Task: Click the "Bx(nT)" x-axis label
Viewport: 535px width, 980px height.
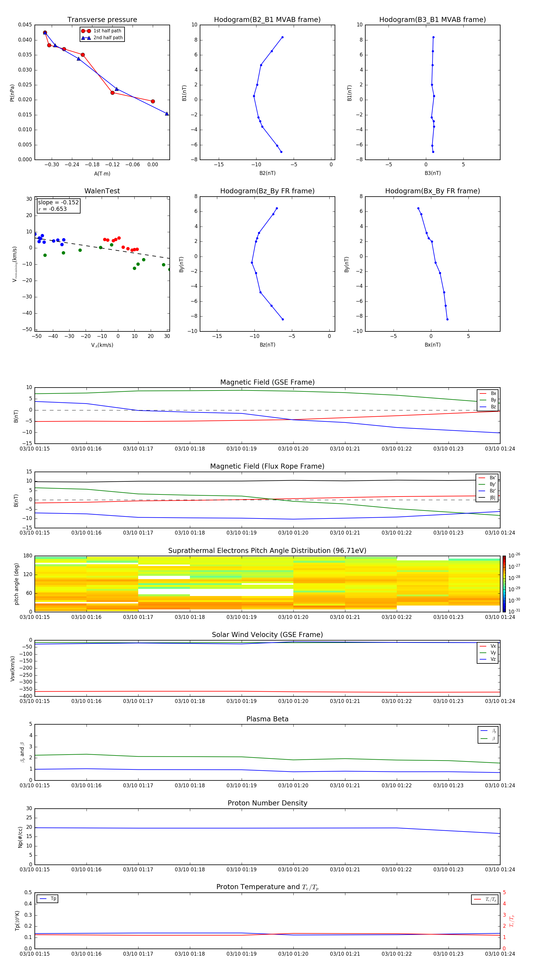Action: [432, 345]
